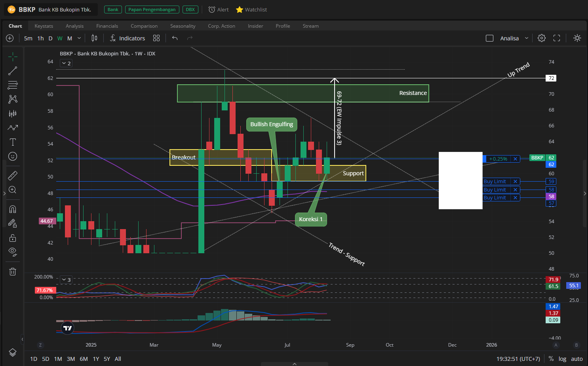Screen dimensions: 588x366
Task: Delete drawings with trash icon
Action: click(x=13, y=271)
